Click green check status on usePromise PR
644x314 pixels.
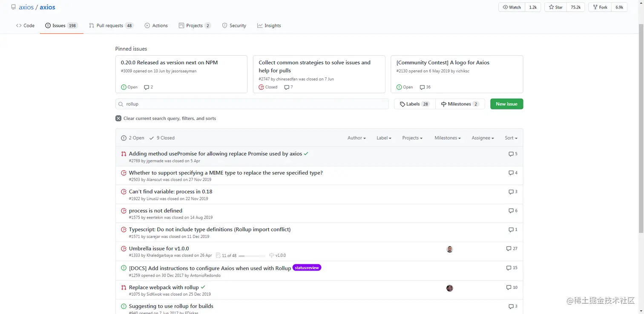306,154
